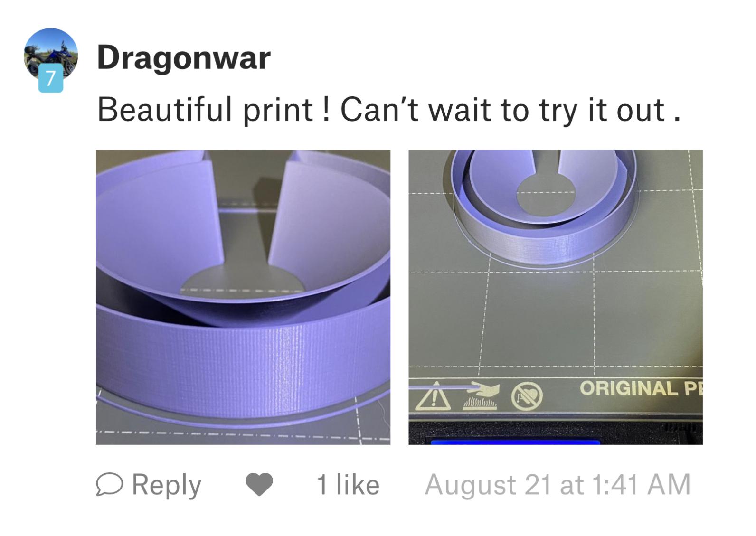Click the Reply speech bubble icon

110,484
